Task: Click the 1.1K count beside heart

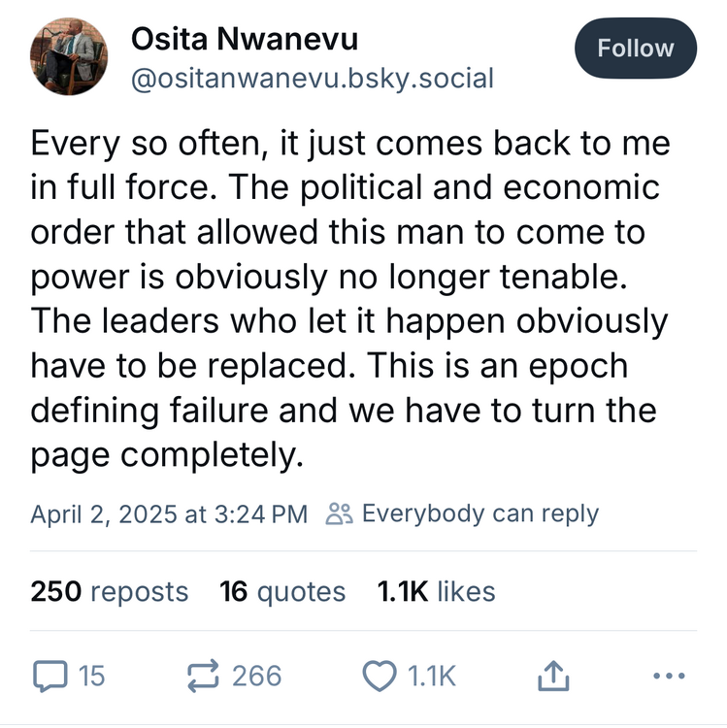Action: (427, 676)
